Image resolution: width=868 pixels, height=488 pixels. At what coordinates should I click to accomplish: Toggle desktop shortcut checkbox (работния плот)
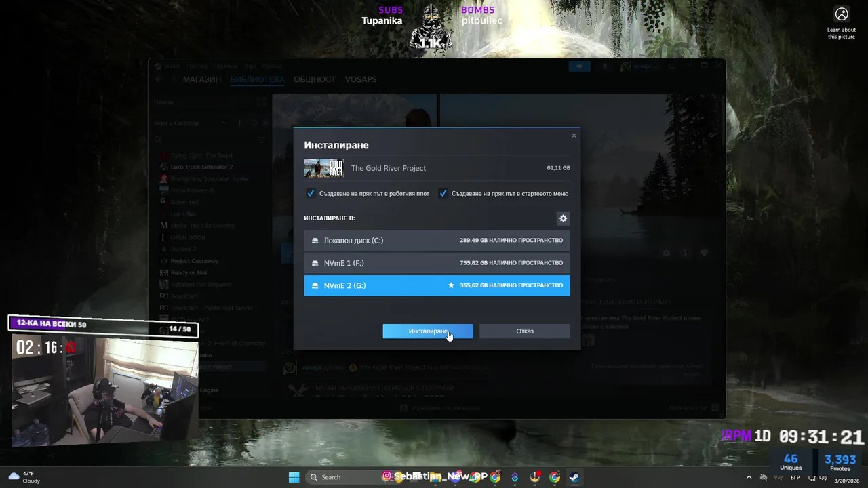[x=311, y=193]
